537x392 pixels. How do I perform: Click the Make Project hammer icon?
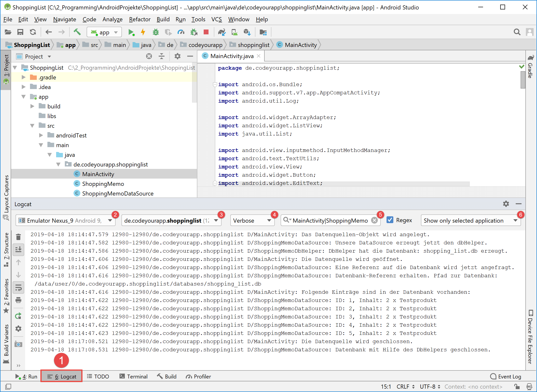[x=77, y=32]
